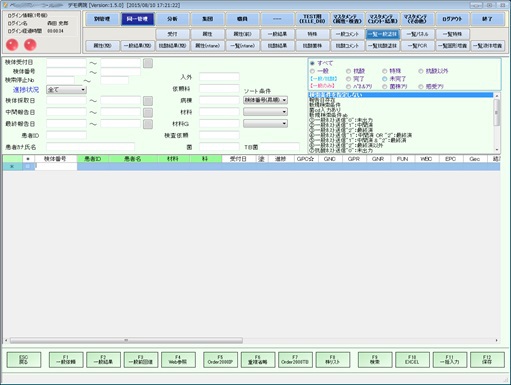The width and height of the screenshot is (511, 385).
Task: Click the 患者名 column header
Action: pos(132,159)
